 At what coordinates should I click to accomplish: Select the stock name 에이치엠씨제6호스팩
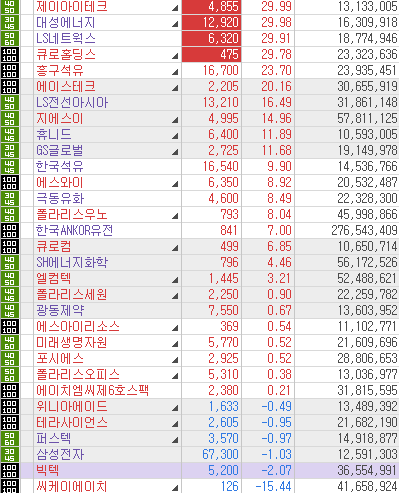click(x=92, y=391)
